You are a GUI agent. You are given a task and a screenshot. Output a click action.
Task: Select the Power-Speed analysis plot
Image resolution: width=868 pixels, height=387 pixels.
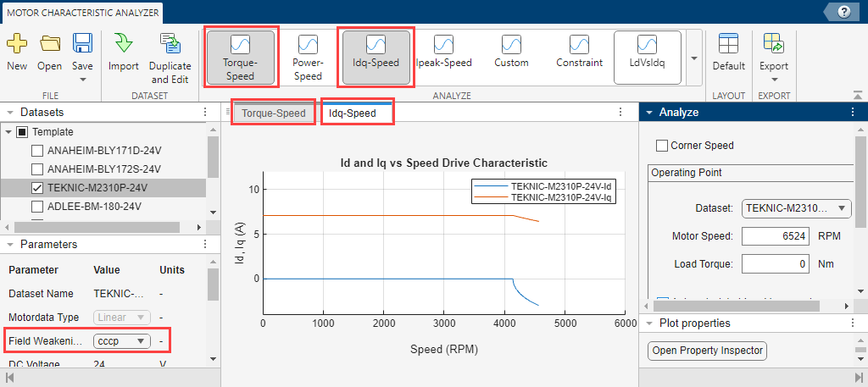point(308,57)
